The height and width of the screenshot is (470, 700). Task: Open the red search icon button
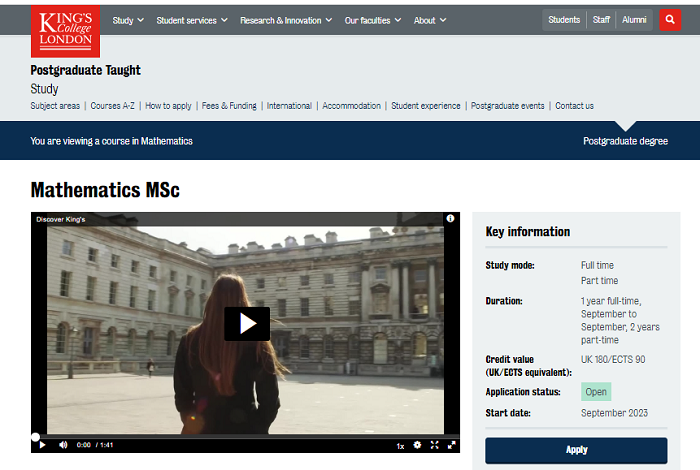[x=670, y=20]
